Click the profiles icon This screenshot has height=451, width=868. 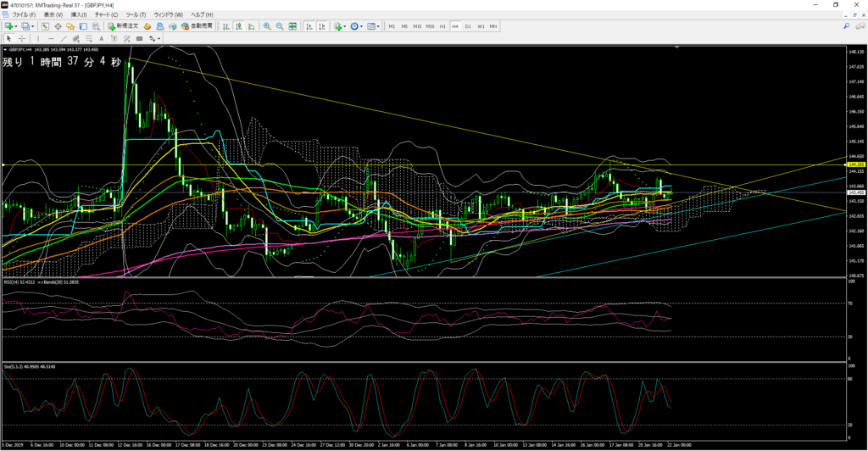click(25, 26)
